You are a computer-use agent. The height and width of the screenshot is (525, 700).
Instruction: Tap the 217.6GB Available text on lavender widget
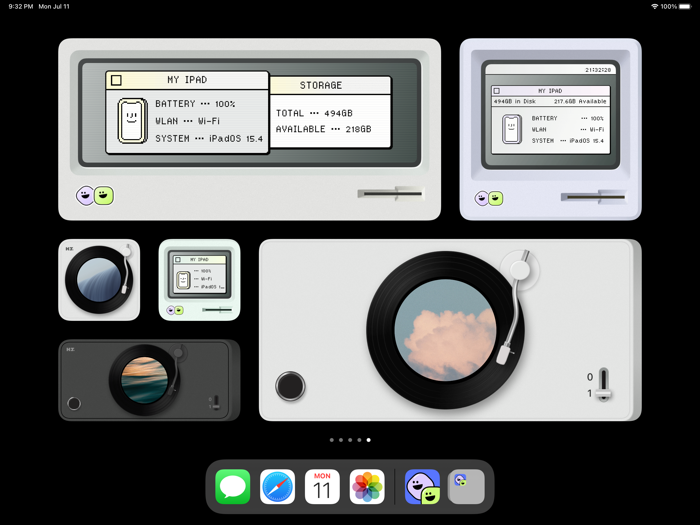point(580,101)
